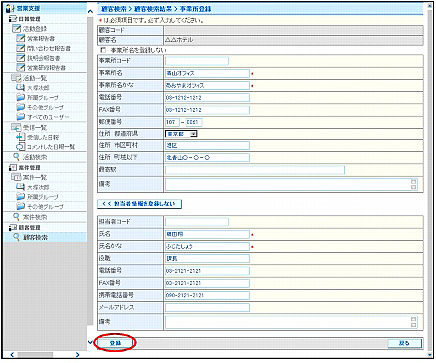The image size is (436, 363).
Task: Focus the 事業所コード input field
Action: pyautogui.click(x=197, y=61)
